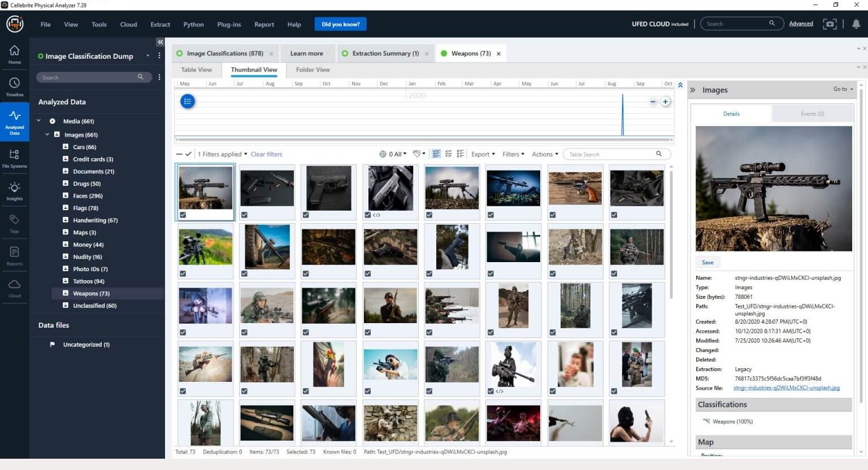Open the Insights section
The height and width of the screenshot is (470, 868).
click(14, 190)
